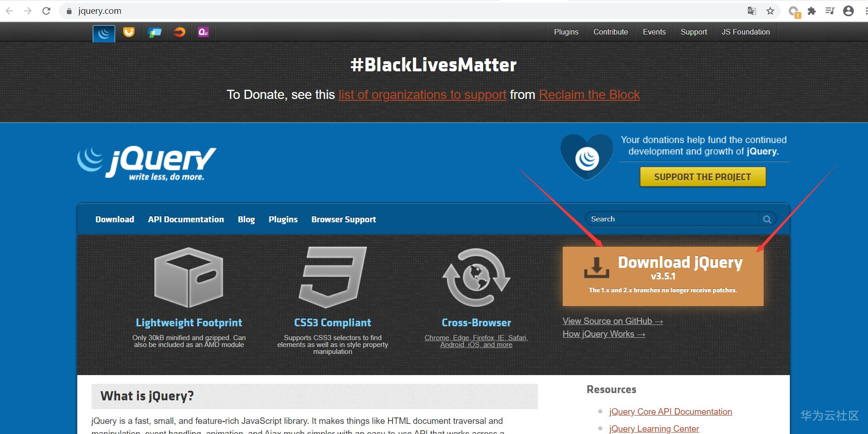Click the Support the Project button
Viewport: 868px width, 434px height.
[x=703, y=177]
